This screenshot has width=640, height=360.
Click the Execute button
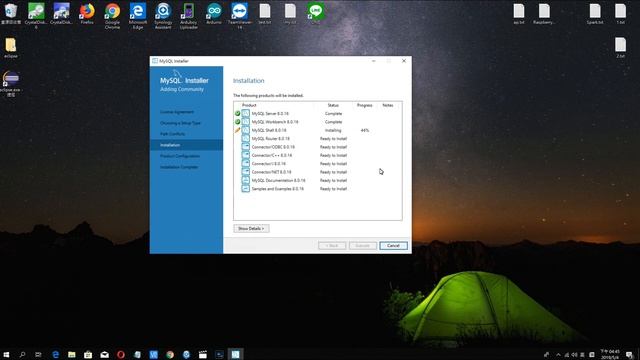point(362,246)
